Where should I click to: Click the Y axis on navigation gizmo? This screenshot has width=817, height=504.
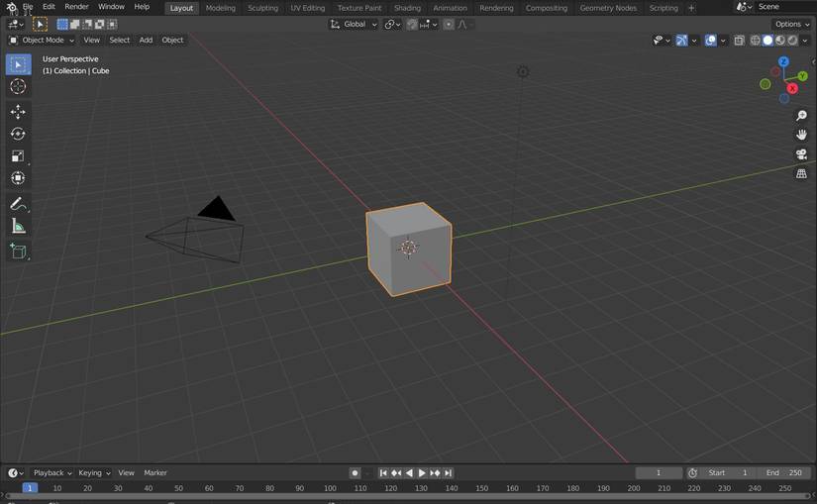(802, 76)
